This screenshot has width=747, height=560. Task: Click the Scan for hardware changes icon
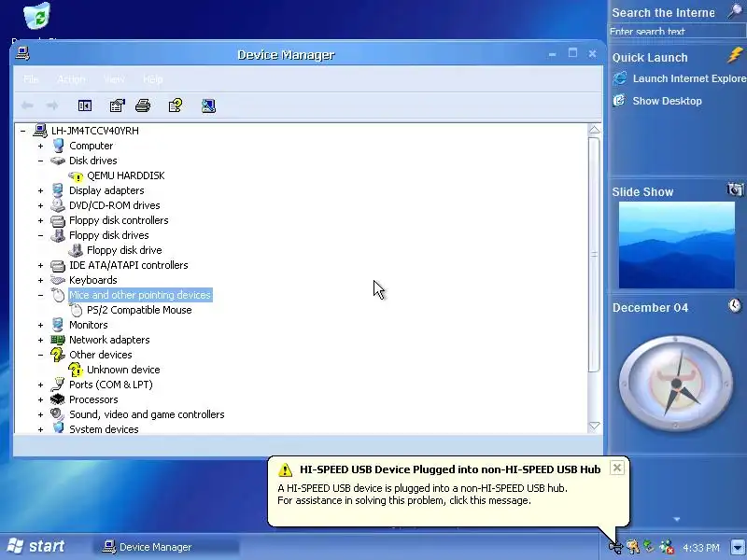(208, 105)
